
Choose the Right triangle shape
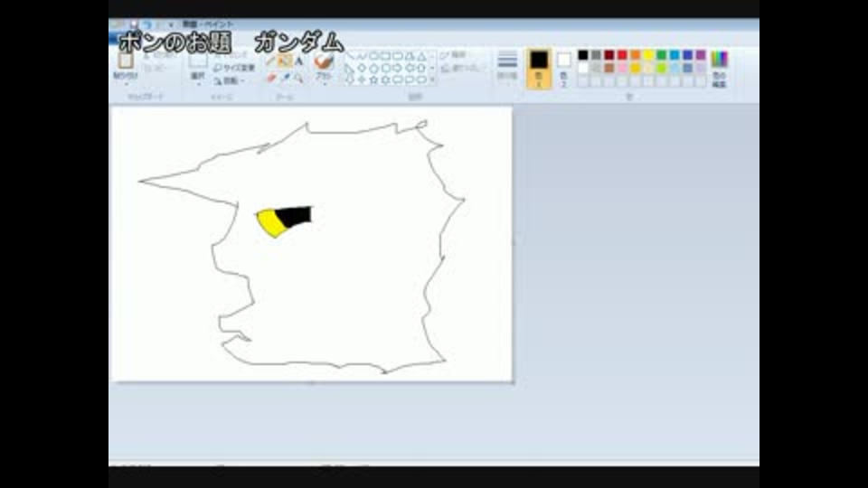tap(350, 68)
